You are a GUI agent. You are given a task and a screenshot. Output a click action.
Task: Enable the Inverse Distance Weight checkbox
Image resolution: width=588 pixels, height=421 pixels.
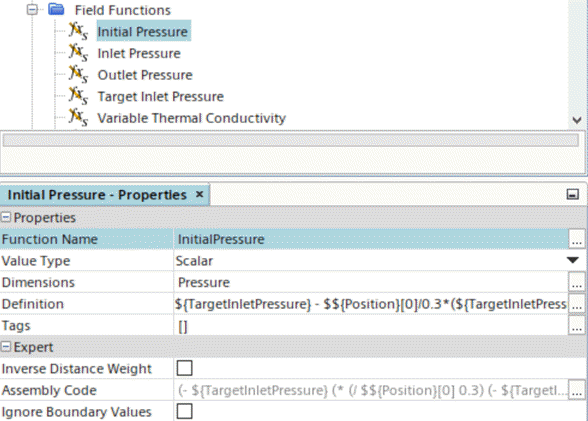[x=184, y=368]
